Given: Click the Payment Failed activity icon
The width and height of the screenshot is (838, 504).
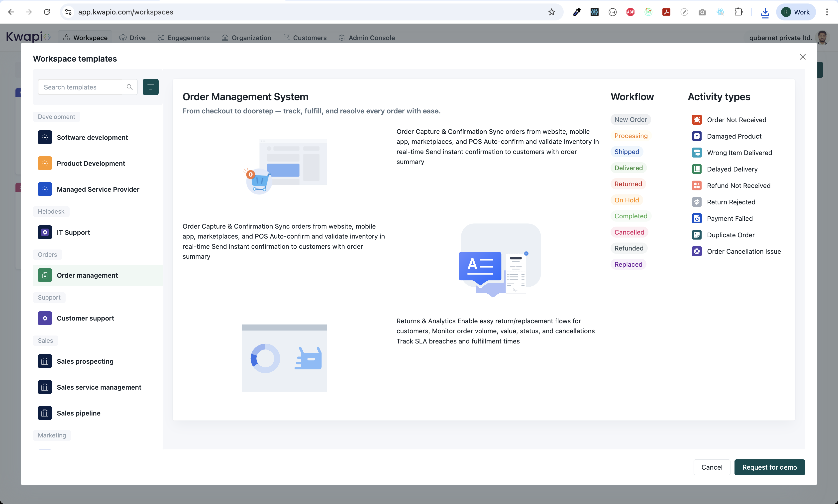Looking at the screenshot, I should point(697,219).
